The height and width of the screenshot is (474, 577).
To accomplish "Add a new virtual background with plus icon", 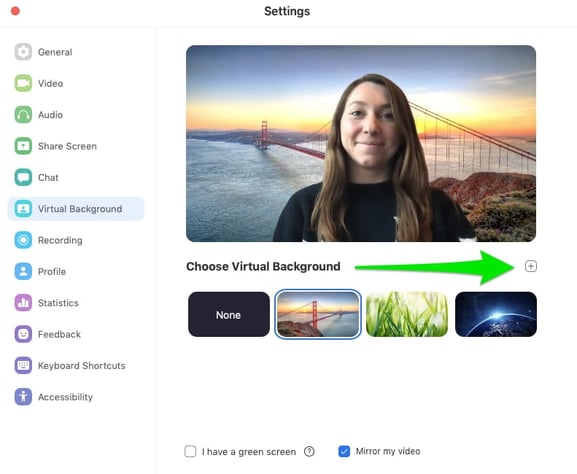I will 531,266.
